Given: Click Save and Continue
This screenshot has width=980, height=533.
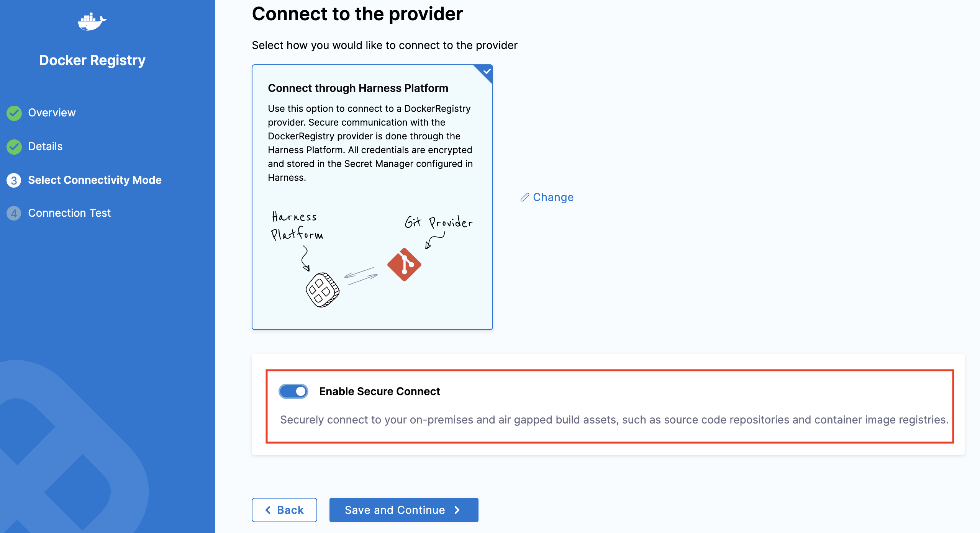Looking at the screenshot, I should 403,510.
